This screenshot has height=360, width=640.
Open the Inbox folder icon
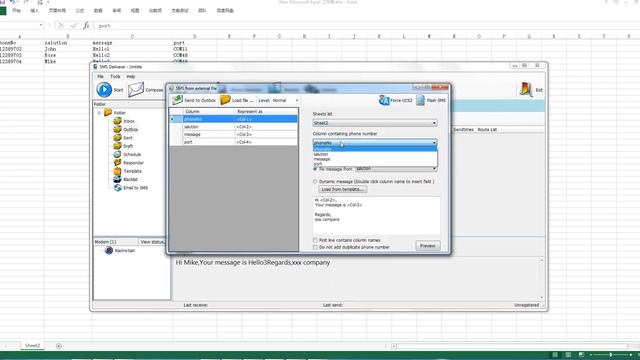pyautogui.click(x=118, y=121)
